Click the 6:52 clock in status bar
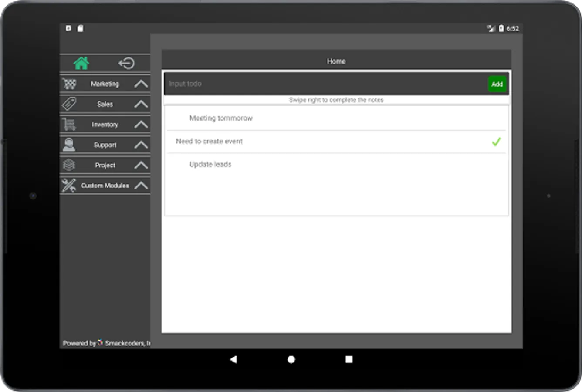 point(513,28)
